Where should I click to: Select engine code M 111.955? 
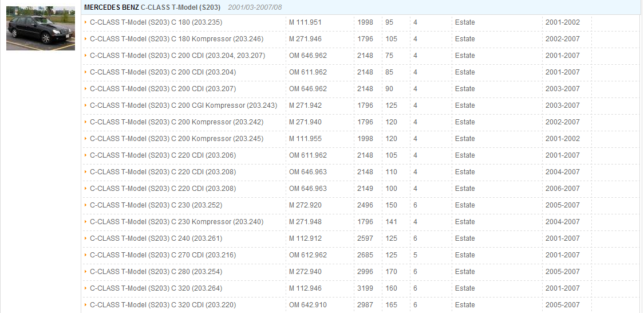(x=305, y=139)
